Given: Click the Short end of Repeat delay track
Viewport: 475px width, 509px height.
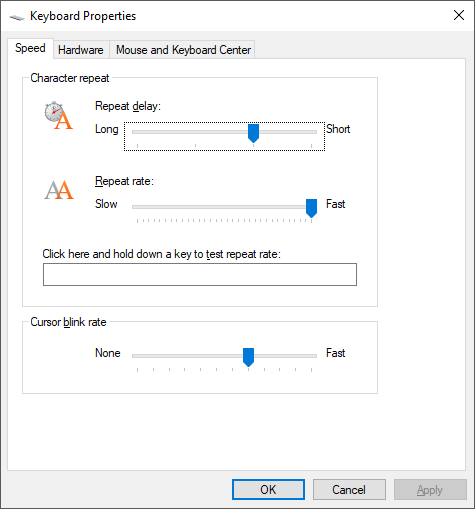Looking at the screenshot, I should tap(311, 132).
